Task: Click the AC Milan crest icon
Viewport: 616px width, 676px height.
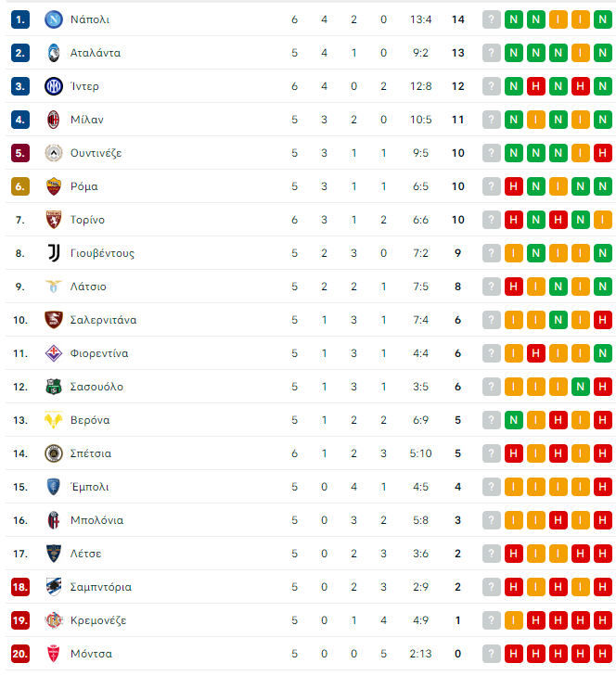Action: coord(54,120)
